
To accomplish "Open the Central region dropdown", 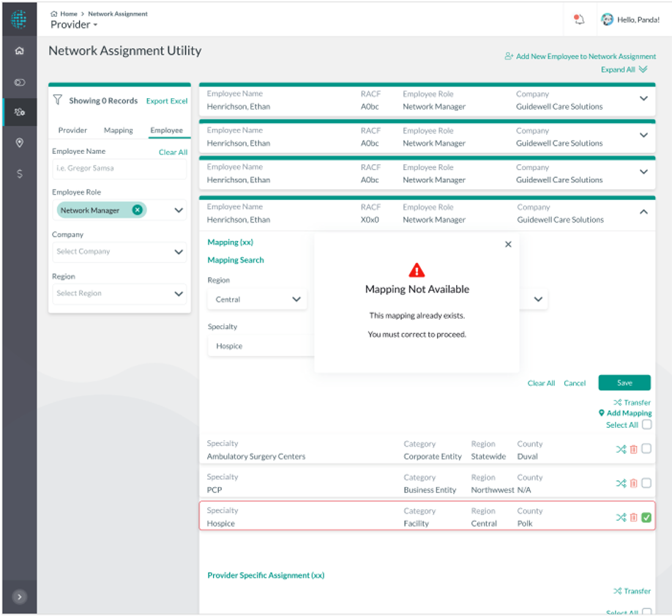I will 257,300.
